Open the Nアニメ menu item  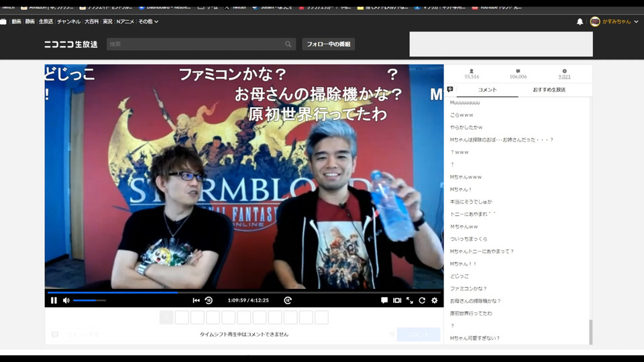125,21
